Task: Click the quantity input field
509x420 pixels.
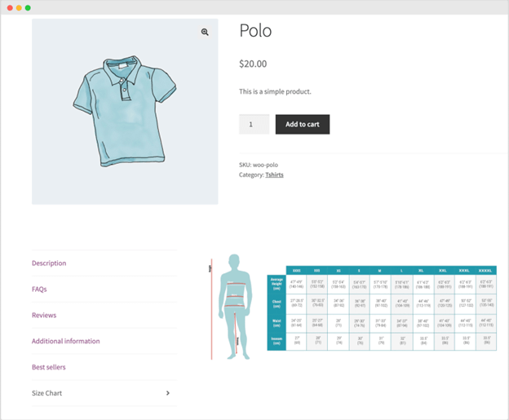Action: pyautogui.click(x=254, y=124)
